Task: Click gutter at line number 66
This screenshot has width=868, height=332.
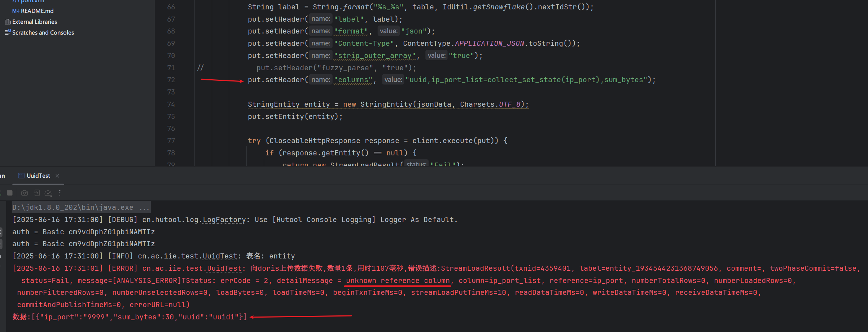Action: click(171, 7)
